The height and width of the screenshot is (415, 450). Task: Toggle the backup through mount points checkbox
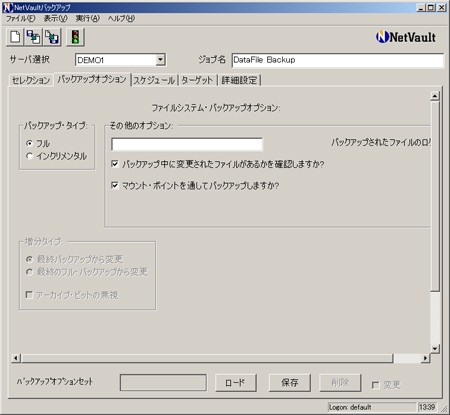click(115, 185)
